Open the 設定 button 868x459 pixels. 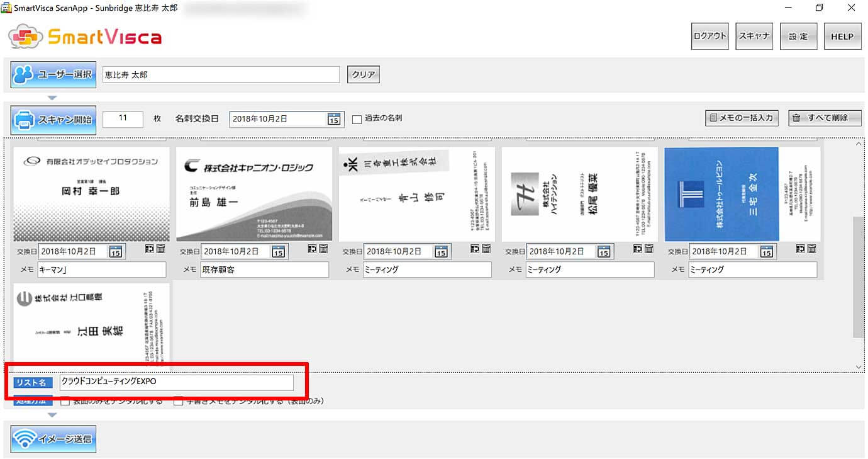798,37
